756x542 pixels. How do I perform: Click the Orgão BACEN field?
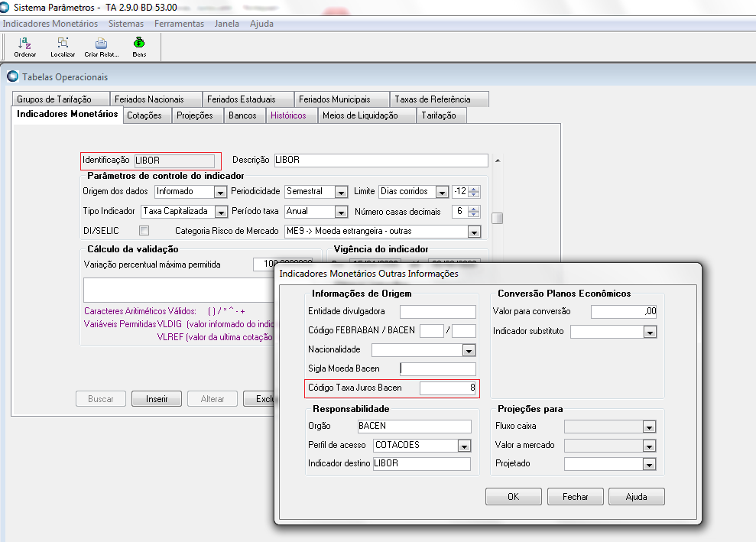(414, 427)
